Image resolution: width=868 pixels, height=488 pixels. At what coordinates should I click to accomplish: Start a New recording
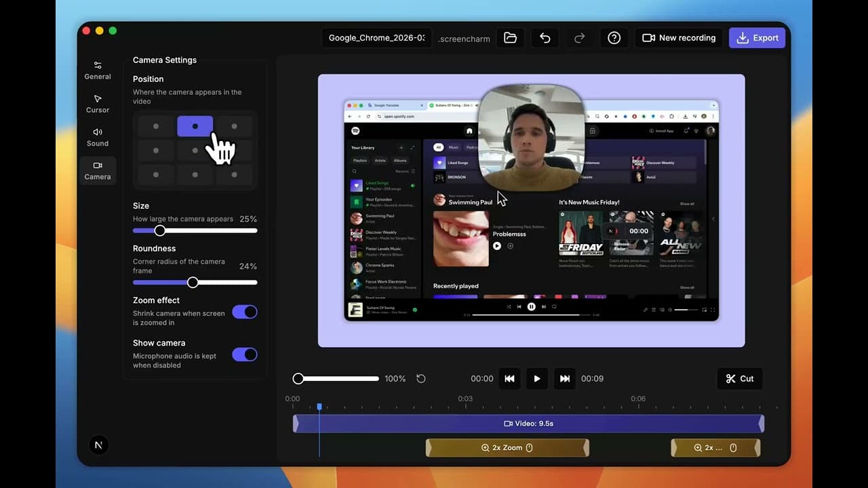(679, 38)
